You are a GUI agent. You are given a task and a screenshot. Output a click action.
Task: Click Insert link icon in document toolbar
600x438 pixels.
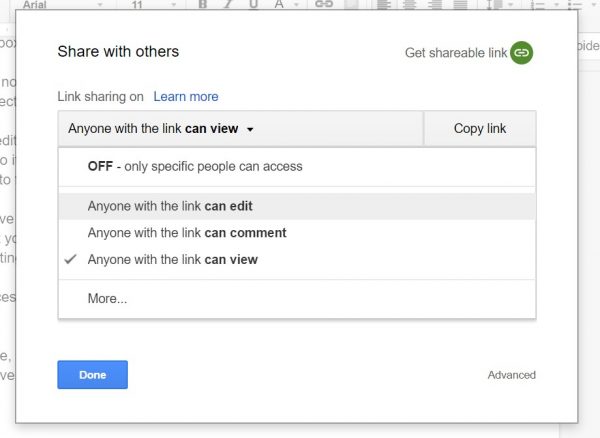pyautogui.click(x=324, y=5)
